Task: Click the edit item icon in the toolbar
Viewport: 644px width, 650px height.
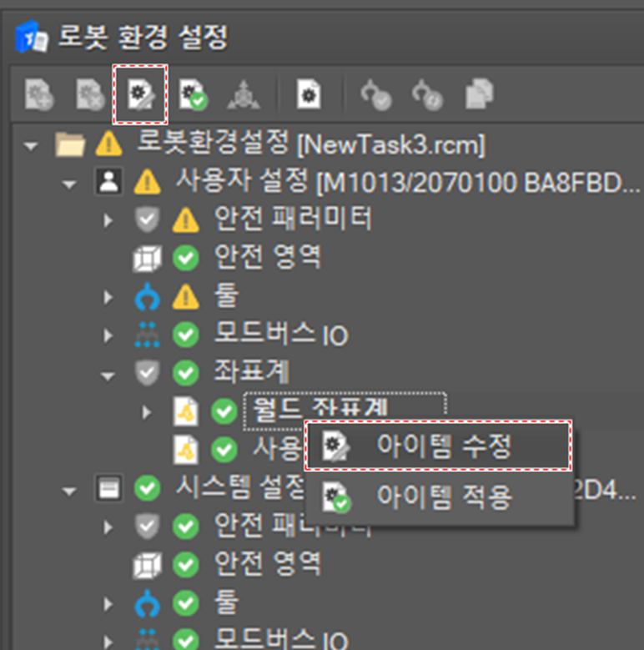Action: click(139, 94)
